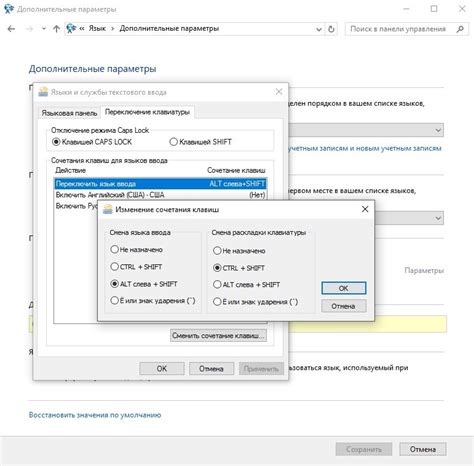Click the search magnifier icon
Screen dimensions: 474x466
point(460,29)
